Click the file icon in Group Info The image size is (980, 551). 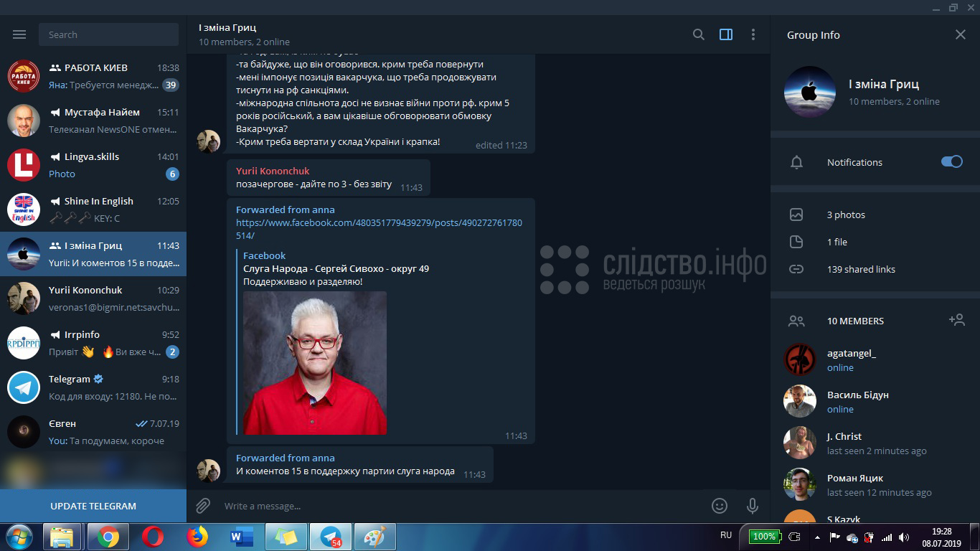[x=796, y=242]
